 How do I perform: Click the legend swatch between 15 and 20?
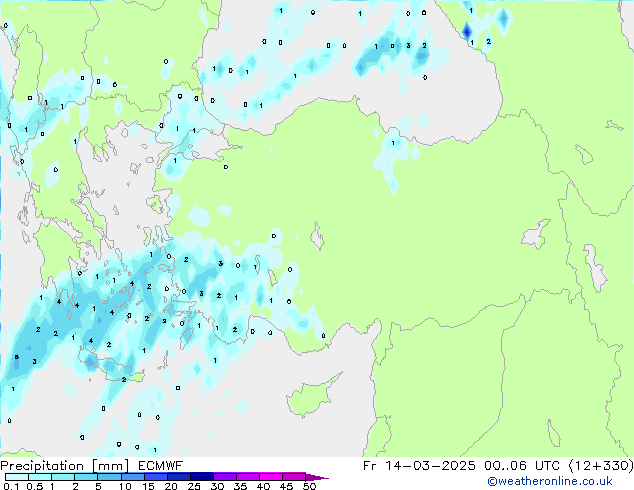pos(156,477)
